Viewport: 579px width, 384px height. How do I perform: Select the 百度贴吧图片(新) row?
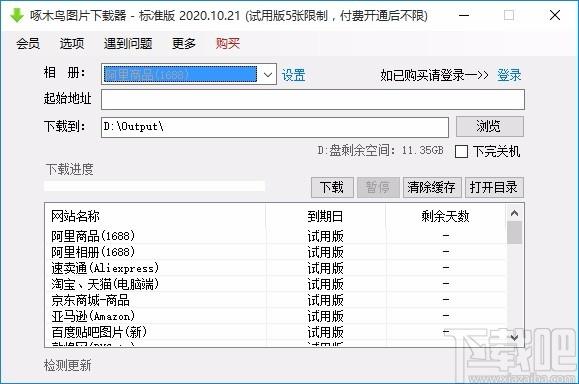pos(275,332)
